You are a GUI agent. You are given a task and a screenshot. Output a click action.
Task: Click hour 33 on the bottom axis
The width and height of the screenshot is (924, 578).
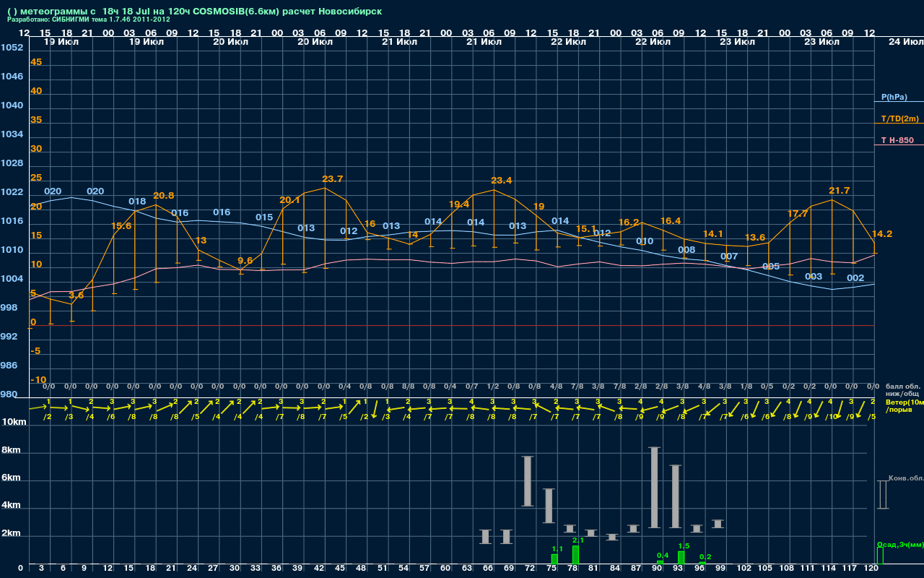click(x=256, y=569)
